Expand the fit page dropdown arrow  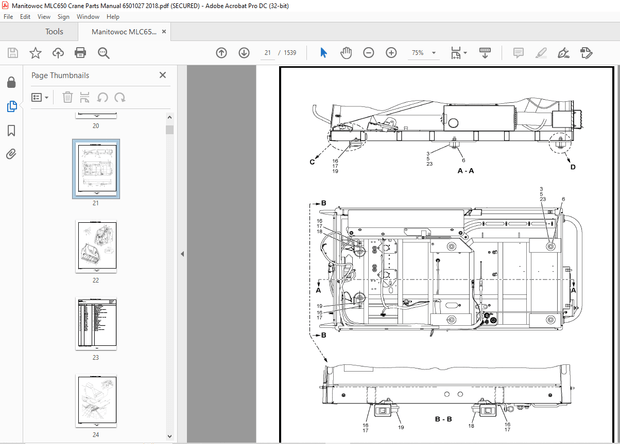(x=465, y=53)
